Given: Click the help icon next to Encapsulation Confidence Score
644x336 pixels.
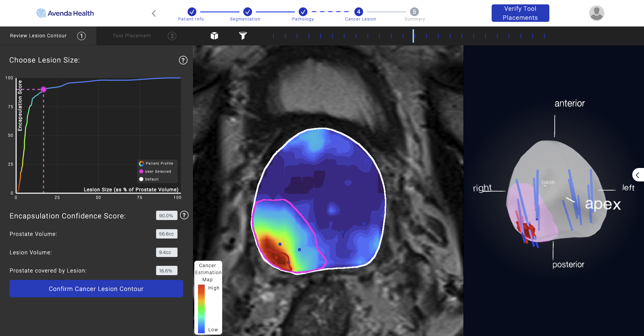Looking at the screenshot, I should [x=184, y=215].
